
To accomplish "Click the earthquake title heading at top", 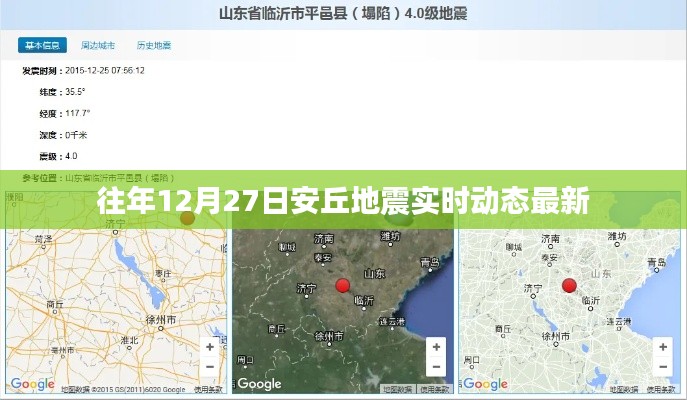I will click(343, 14).
